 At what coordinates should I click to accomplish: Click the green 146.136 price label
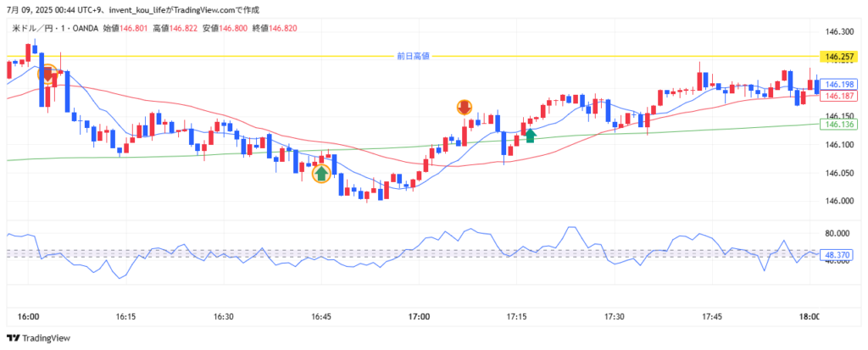click(837, 125)
